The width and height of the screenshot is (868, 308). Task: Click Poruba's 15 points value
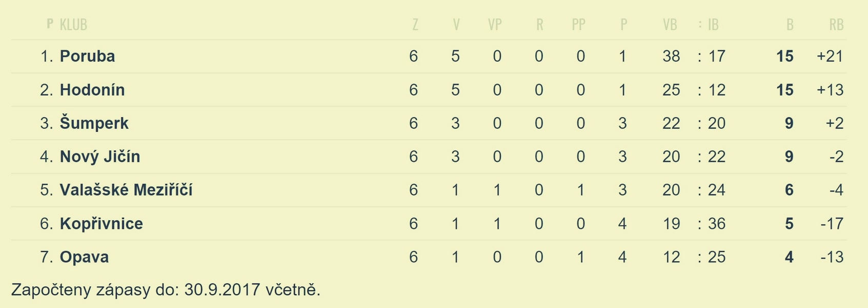[x=785, y=56]
